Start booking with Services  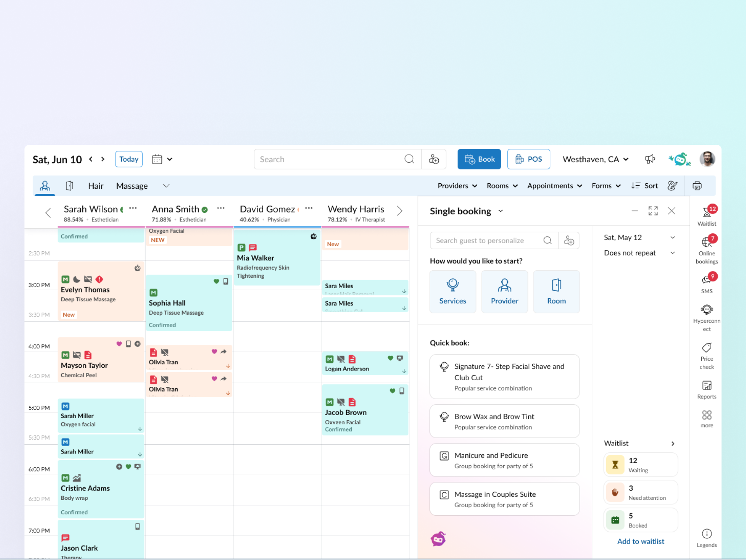pos(453,292)
